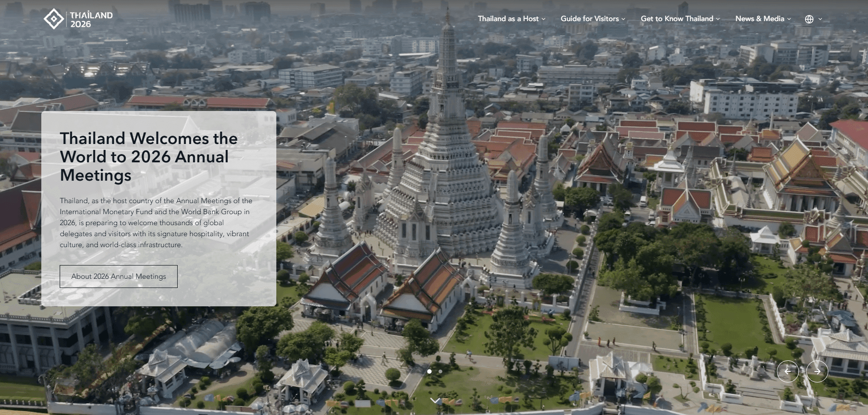Expand the arrow beside the globe icon
Screen dimensions: 868x415
(x=820, y=19)
